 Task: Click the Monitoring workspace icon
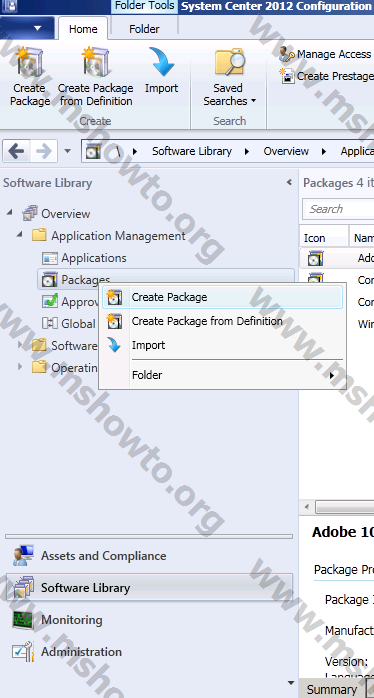point(23,620)
